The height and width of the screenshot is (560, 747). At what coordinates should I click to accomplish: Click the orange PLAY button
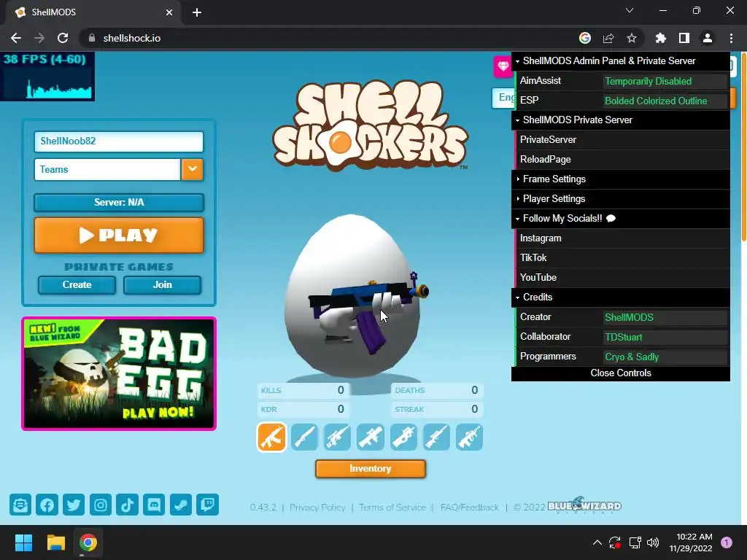point(119,236)
